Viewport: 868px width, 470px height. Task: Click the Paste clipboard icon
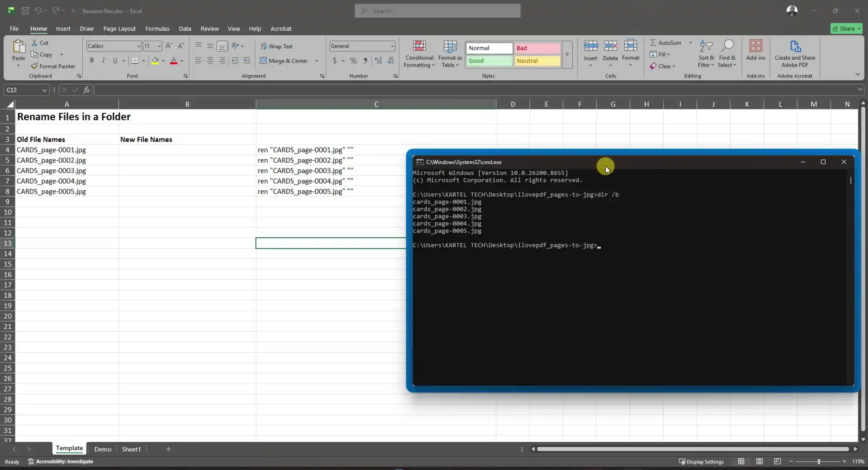pyautogui.click(x=19, y=47)
